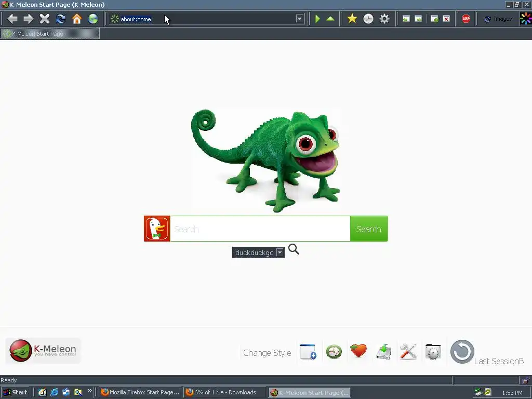532x399 pixels.
Task: Expand the URL bar history dropdown
Action: [299, 19]
